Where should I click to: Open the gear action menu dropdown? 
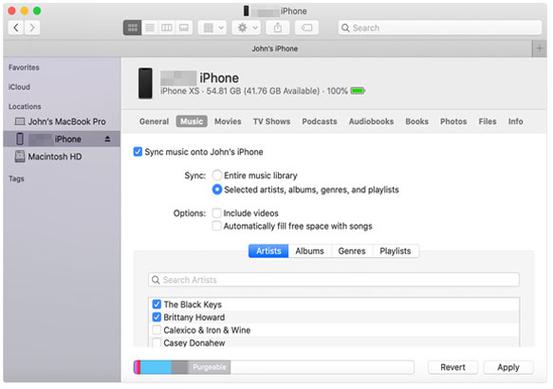point(247,28)
